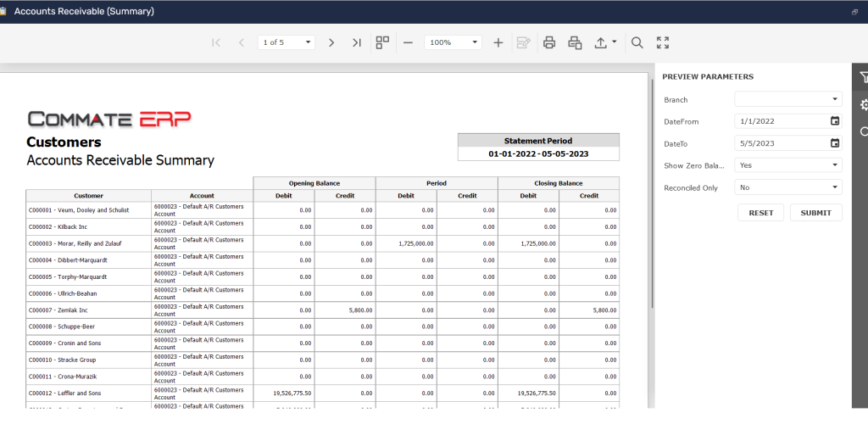Click into the DateTo field 5/5/2023
Image resolution: width=868 pixels, height=424 pixels.
tap(782, 143)
